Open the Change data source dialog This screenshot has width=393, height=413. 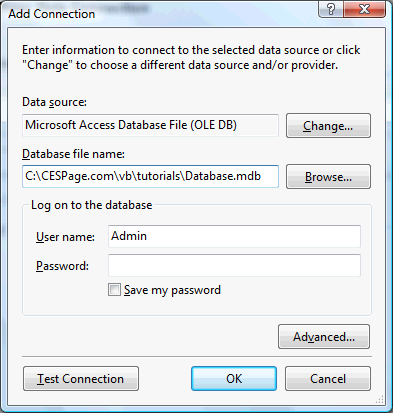[328, 126]
